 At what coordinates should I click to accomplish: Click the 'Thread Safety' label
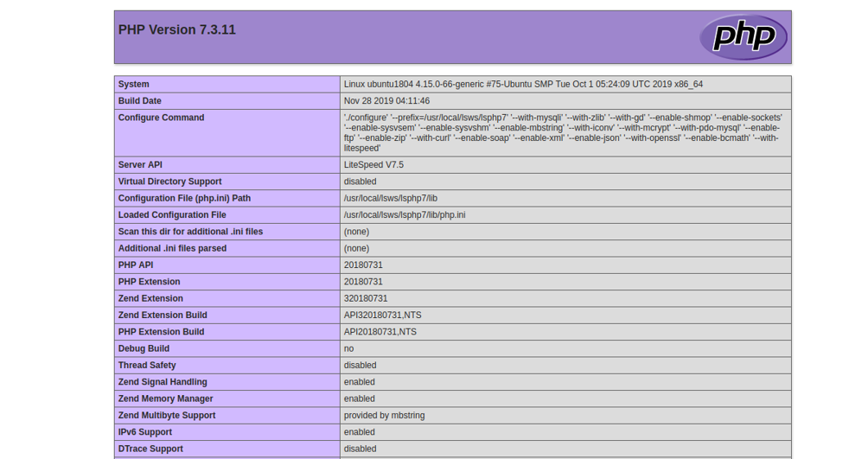147,365
